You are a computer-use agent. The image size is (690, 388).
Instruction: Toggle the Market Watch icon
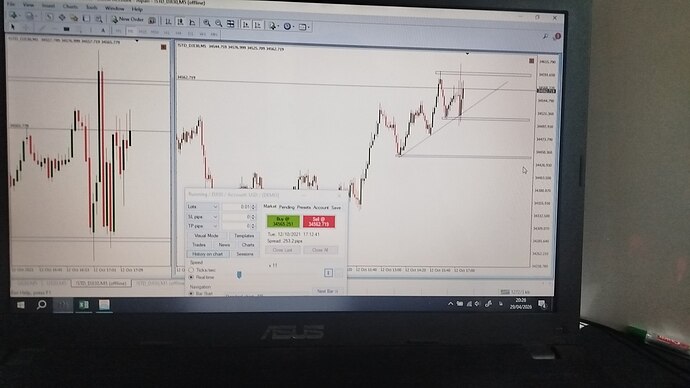click(49, 17)
